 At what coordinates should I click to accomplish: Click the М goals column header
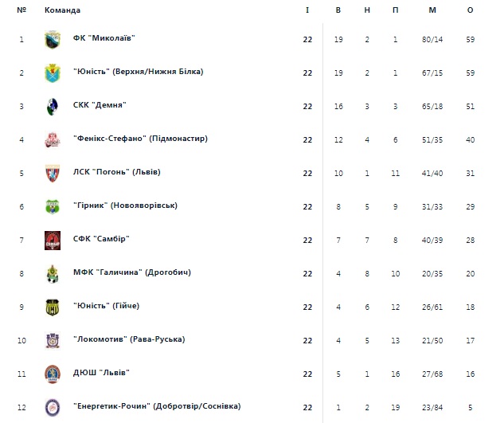point(432,10)
